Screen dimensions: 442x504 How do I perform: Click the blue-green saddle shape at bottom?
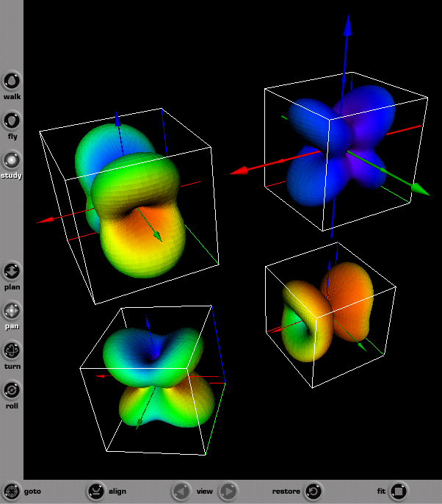click(x=159, y=376)
